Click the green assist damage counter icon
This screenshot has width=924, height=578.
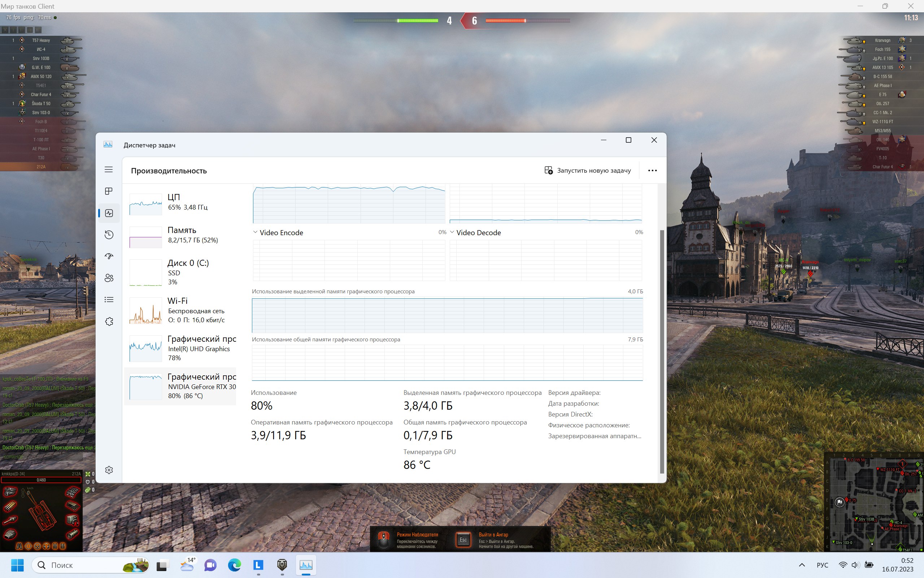87,490
